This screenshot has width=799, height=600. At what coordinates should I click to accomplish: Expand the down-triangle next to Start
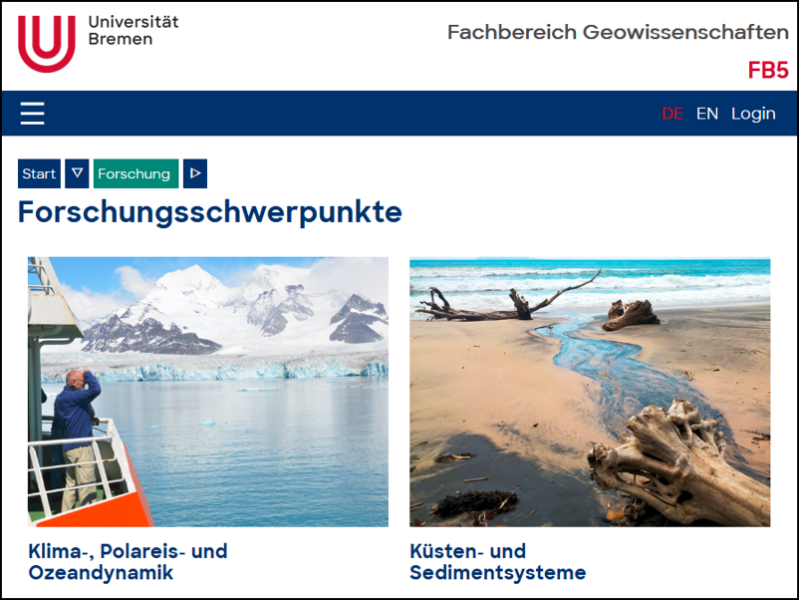tap(77, 173)
